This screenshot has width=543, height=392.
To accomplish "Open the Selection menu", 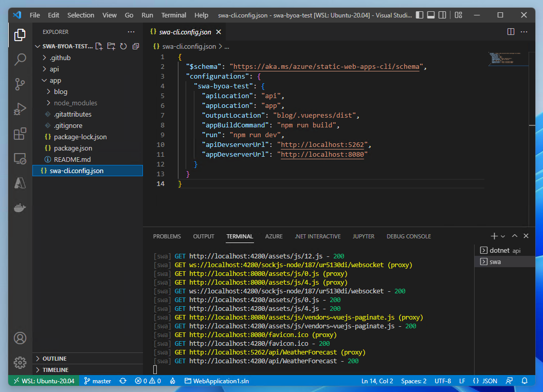I will click(x=81, y=15).
